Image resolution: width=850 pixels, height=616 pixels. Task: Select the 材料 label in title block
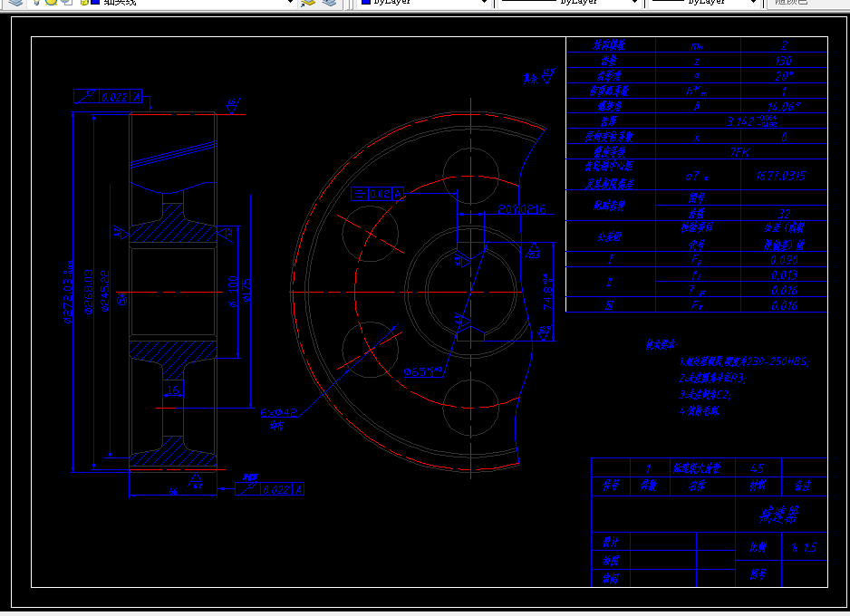(x=758, y=486)
